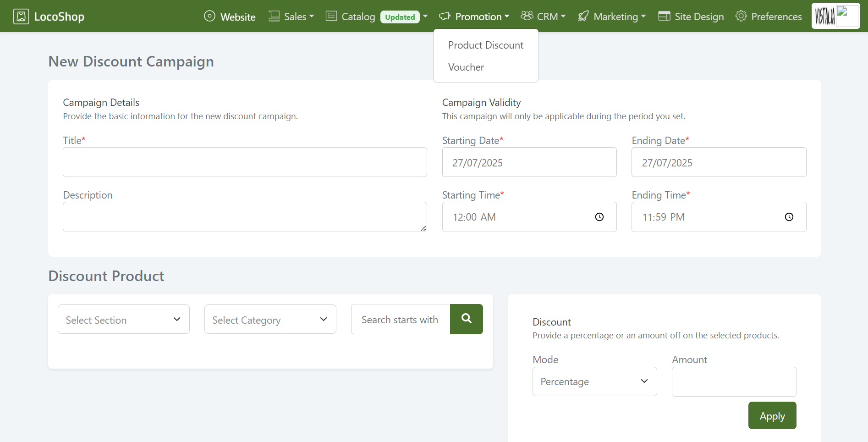
Task: Open the Sales menu
Action: click(291, 17)
